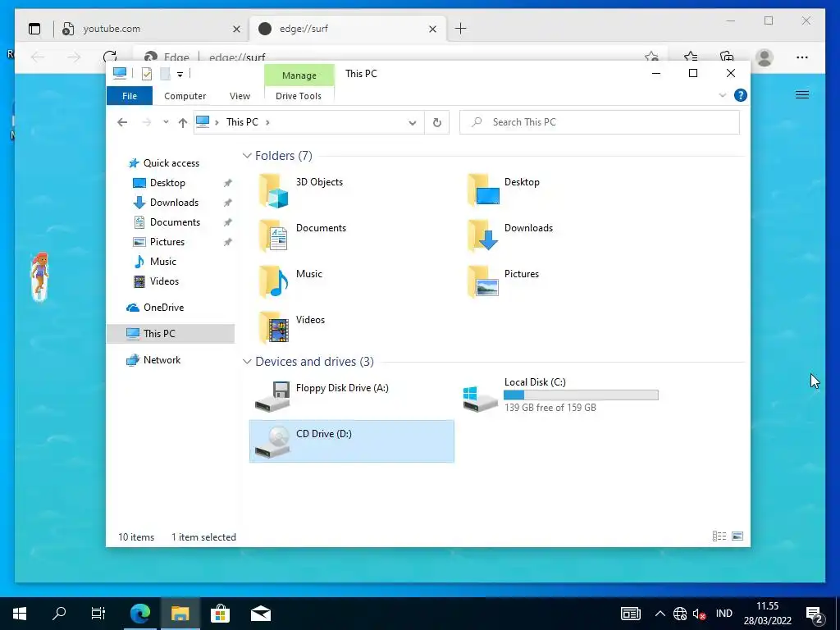
Task: Go up one level in File Explorer
Action: 183,123
